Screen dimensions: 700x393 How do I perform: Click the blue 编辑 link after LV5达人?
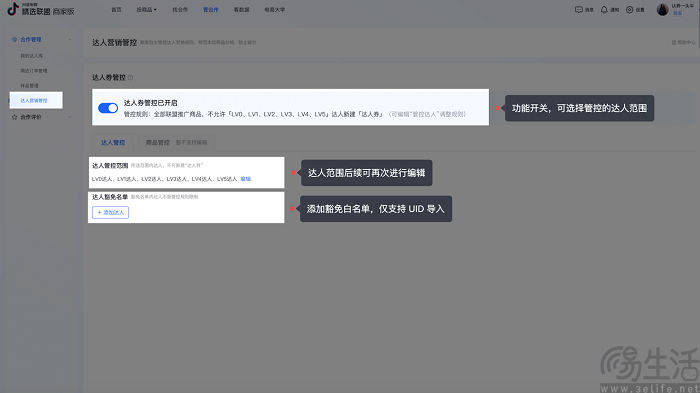(246, 179)
